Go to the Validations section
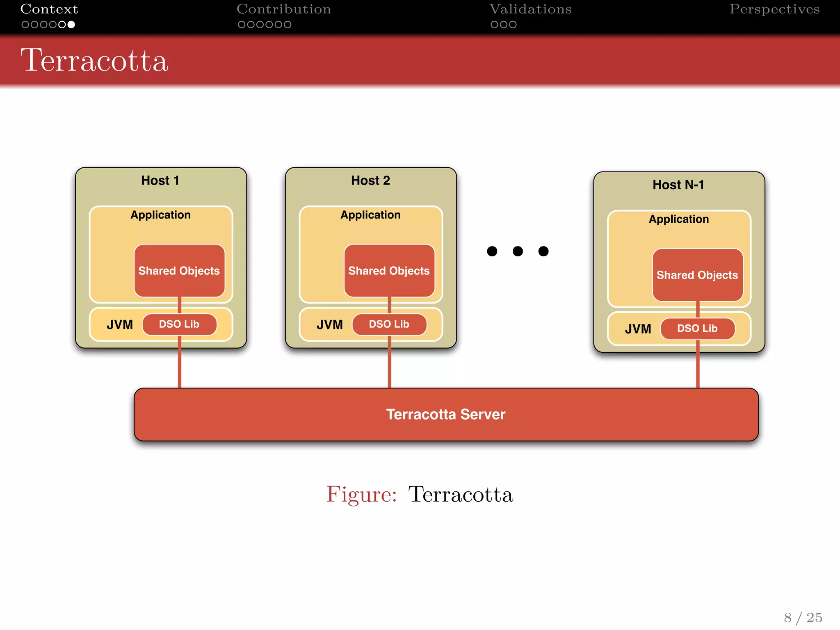The image size is (840, 630). click(x=530, y=9)
